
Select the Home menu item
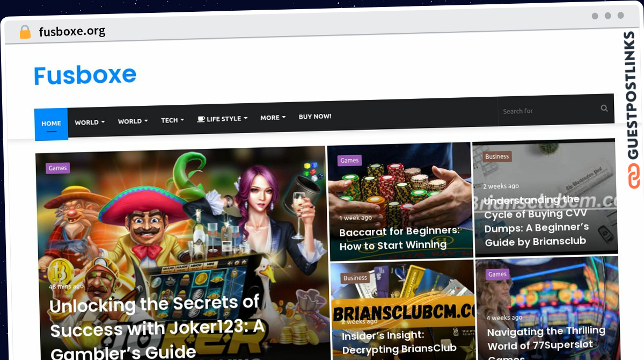coord(52,124)
